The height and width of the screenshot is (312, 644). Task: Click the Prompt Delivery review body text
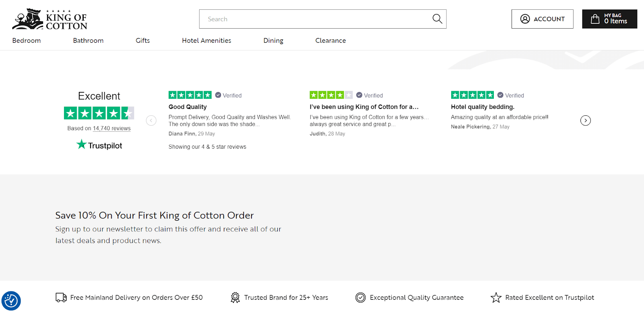point(229,121)
